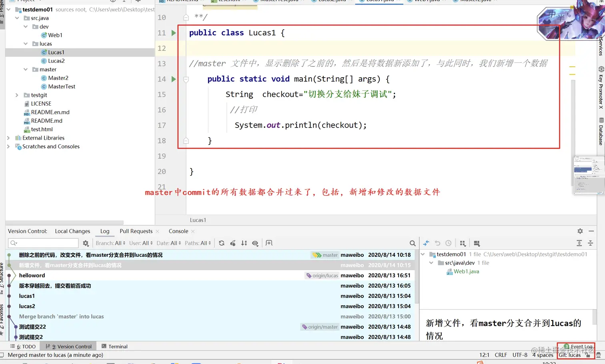Show history clock icon in details pane
The image size is (605, 364).
[449, 243]
